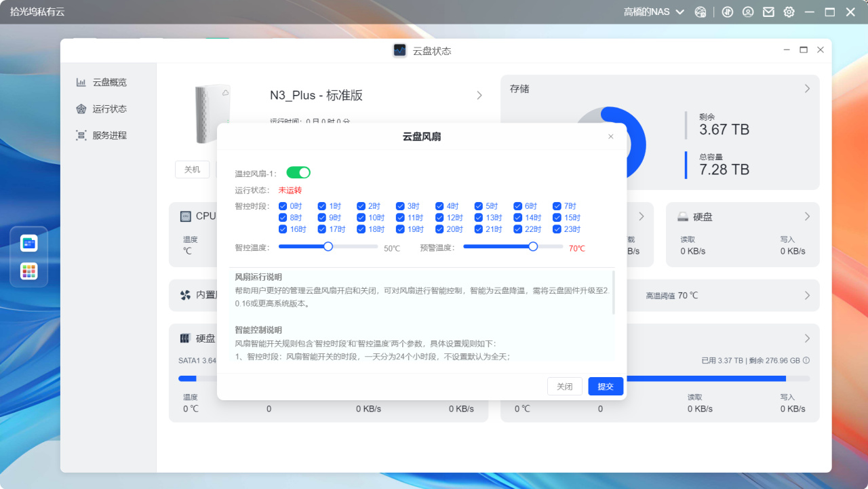Uncheck the 18时 checkbox
The width and height of the screenshot is (868, 489).
pyautogui.click(x=361, y=229)
